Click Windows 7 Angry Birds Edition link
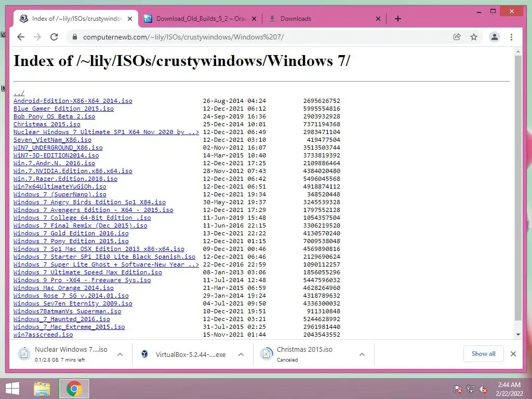 (x=89, y=202)
